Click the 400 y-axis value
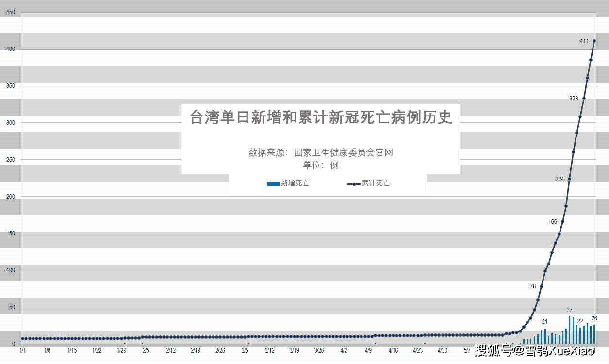Image resolution: width=609 pixels, height=364 pixels. click(x=11, y=49)
